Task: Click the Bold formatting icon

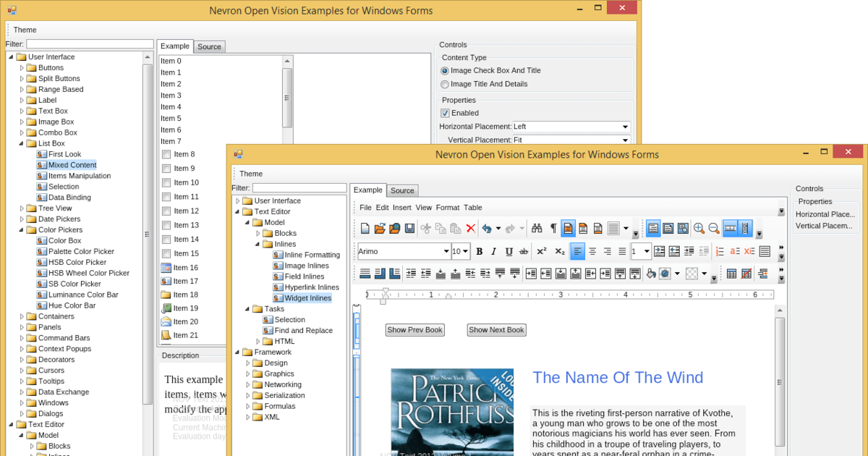Action: click(x=480, y=251)
